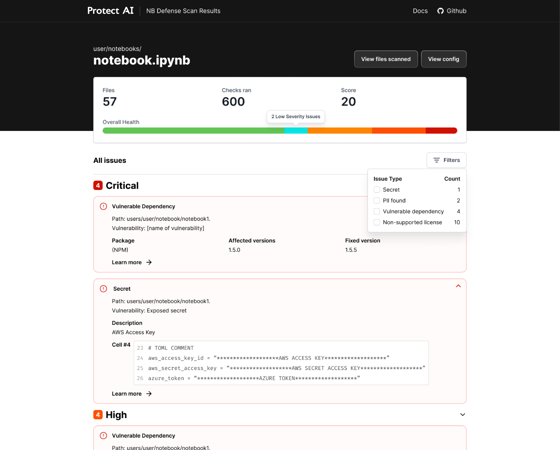Click alert icon on first Vulnerable Dependency card

(x=103, y=206)
